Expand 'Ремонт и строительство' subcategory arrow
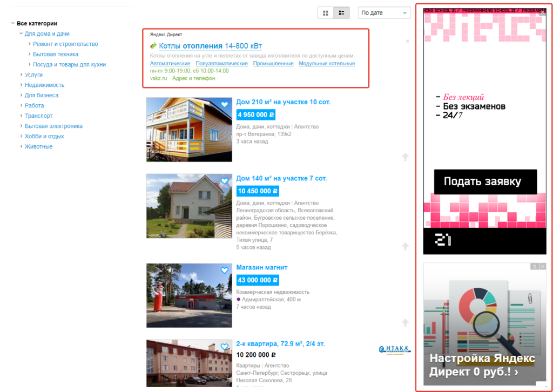 point(30,44)
